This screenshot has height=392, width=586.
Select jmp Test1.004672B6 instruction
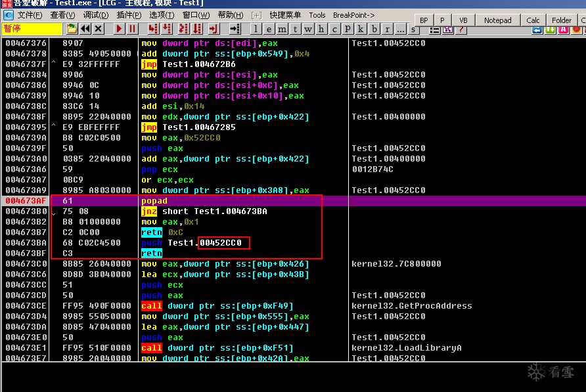(188, 64)
